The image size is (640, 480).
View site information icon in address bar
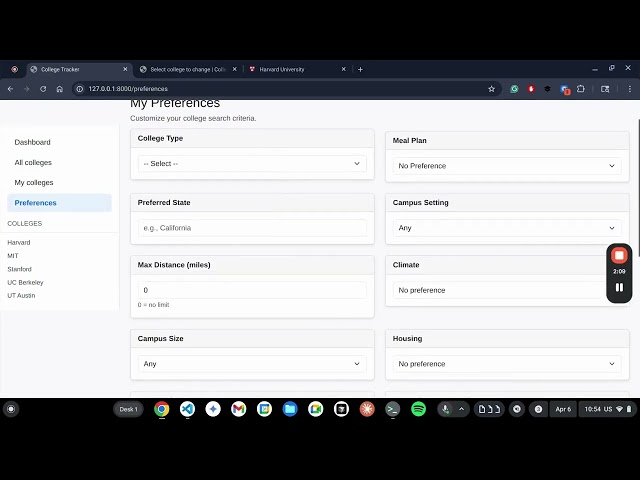[x=80, y=89]
